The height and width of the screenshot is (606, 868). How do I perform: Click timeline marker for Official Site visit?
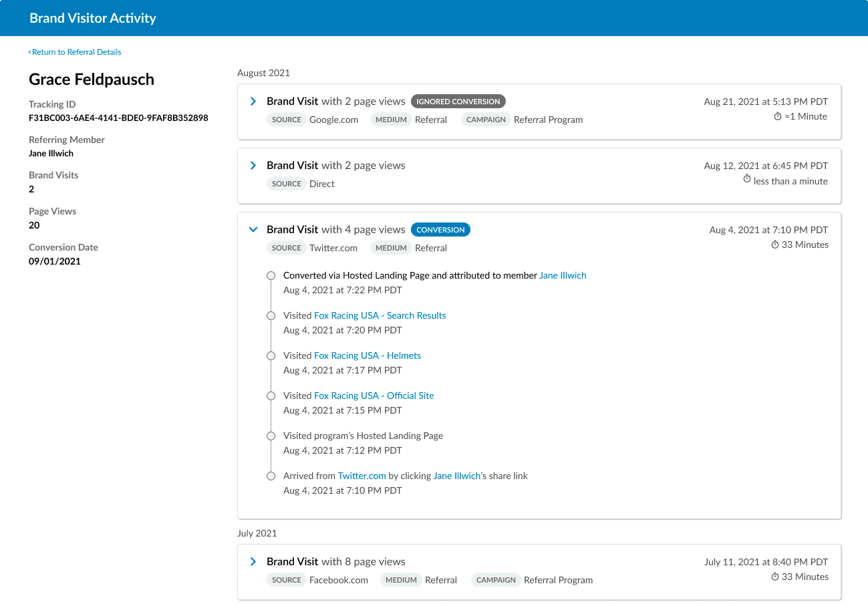271,396
